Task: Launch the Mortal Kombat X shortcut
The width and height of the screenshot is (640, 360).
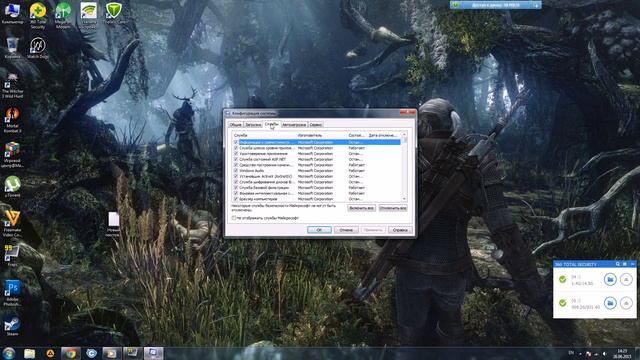Action: pos(12,120)
